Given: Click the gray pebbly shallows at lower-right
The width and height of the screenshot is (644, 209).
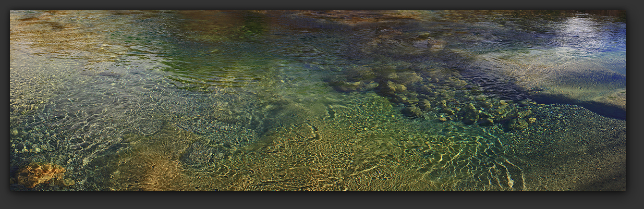Looking at the screenshot, I should point(574,151).
